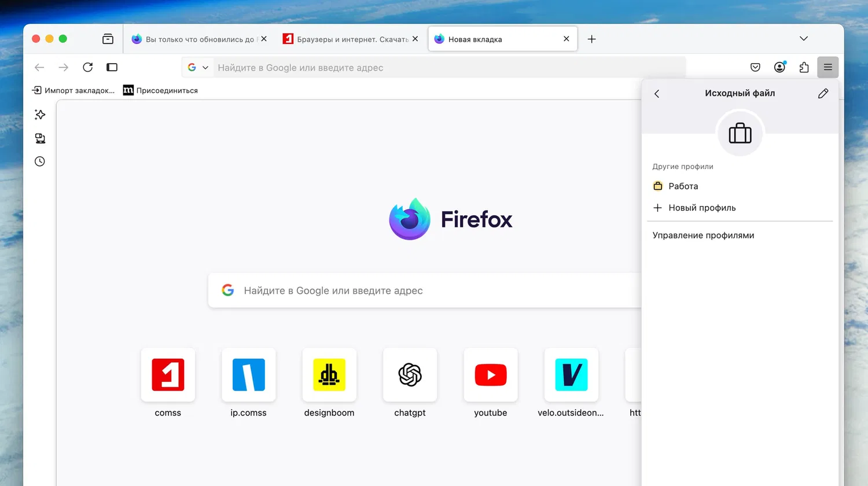Switch to the 'Работа' profile
The image size is (868, 486).
pos(740,186)
